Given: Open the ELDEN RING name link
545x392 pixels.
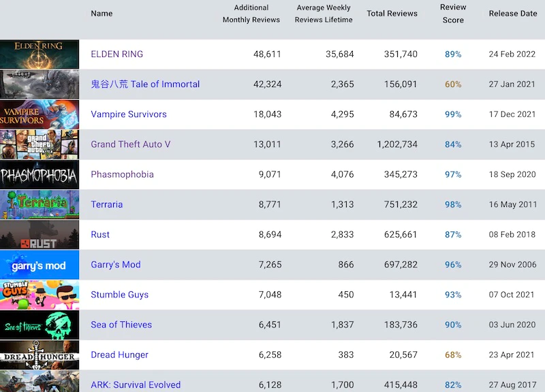Looking at the screenshot, I should (117, 54).
